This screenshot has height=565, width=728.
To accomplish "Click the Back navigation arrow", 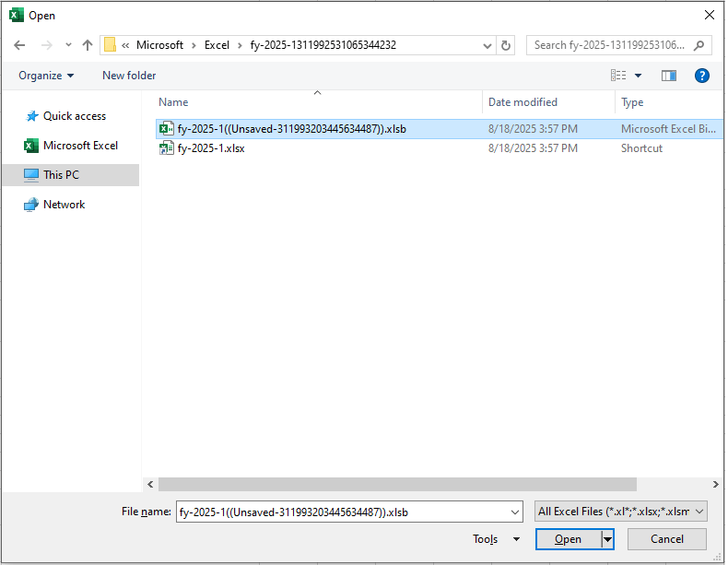I will coord(19,45).
